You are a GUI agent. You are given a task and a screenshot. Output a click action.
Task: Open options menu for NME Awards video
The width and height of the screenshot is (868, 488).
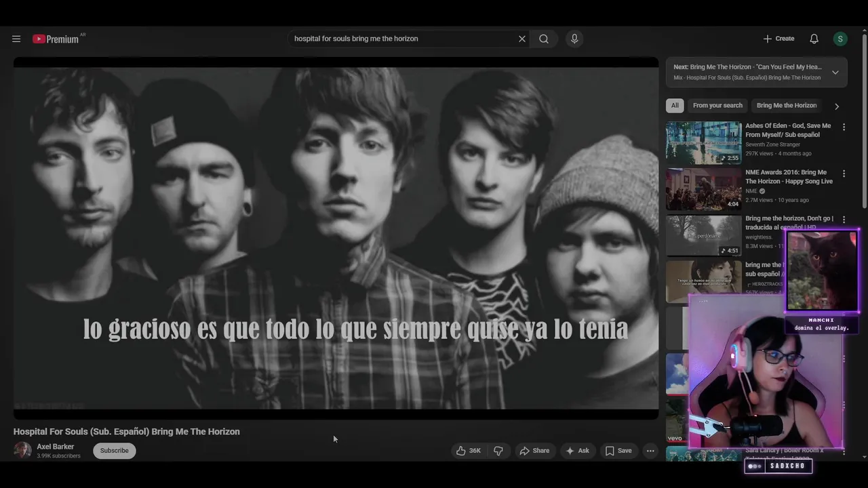click(x=844, y=174)
